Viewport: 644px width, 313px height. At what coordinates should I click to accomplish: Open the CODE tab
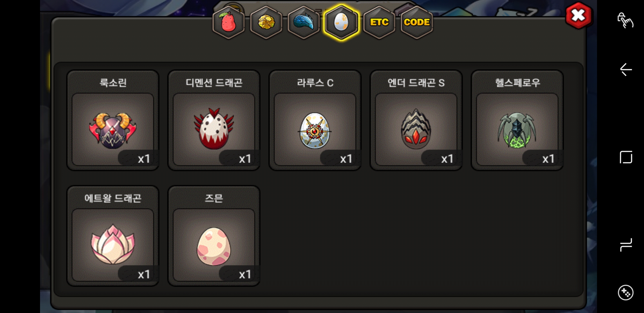click(x=417, y=23)
